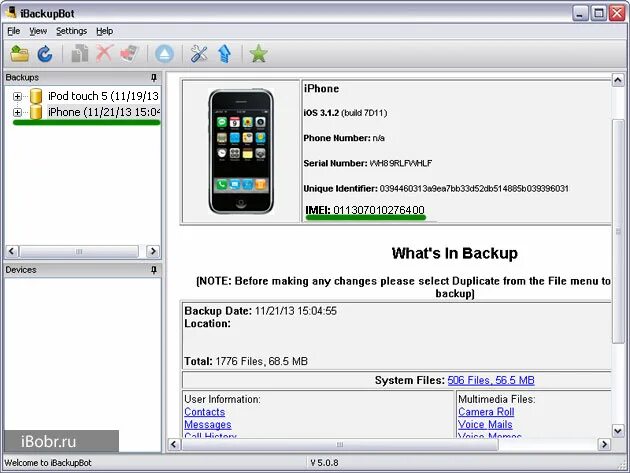
Task: Click main pane scroll up arrow
Action: pos(618,80)
